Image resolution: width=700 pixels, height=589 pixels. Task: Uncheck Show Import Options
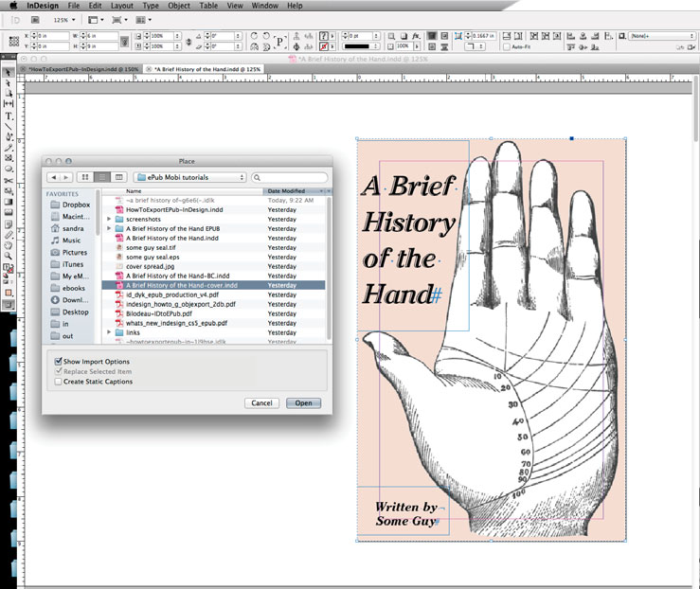(x=59, y=362)
